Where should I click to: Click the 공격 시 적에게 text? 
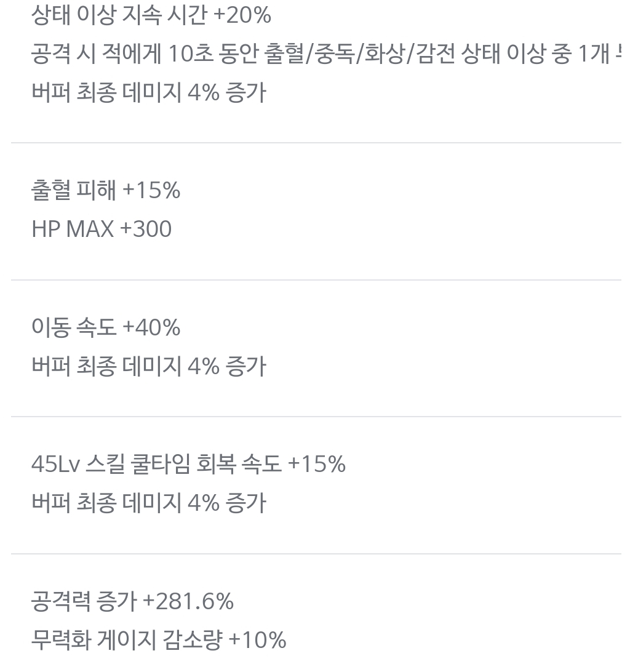tap(96, 54)
